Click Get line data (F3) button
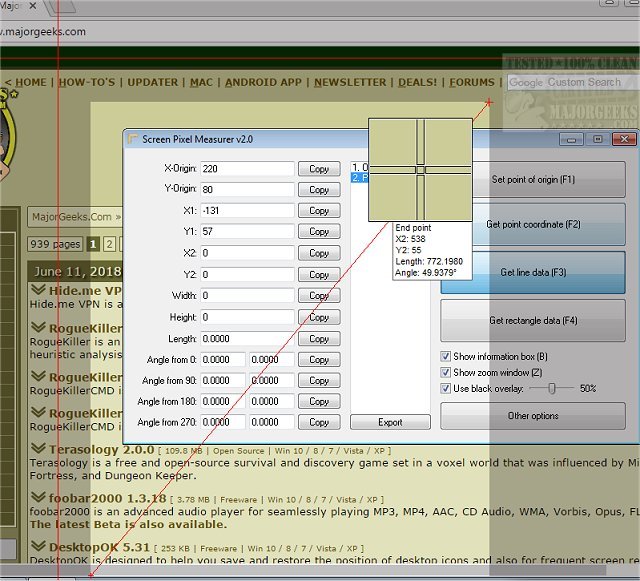Image resolution: width=640 pixels, height=581 pixels. pos(533,272)
